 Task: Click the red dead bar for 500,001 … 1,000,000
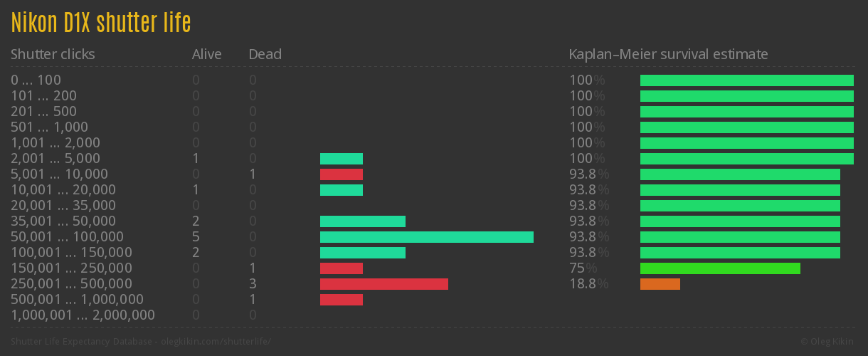point(341,300)
